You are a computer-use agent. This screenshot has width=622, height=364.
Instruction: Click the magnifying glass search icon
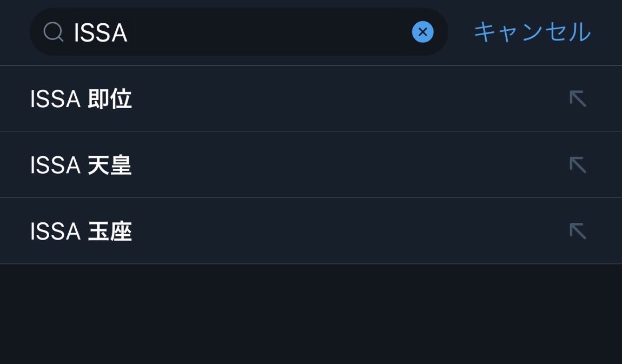(53, 32)
